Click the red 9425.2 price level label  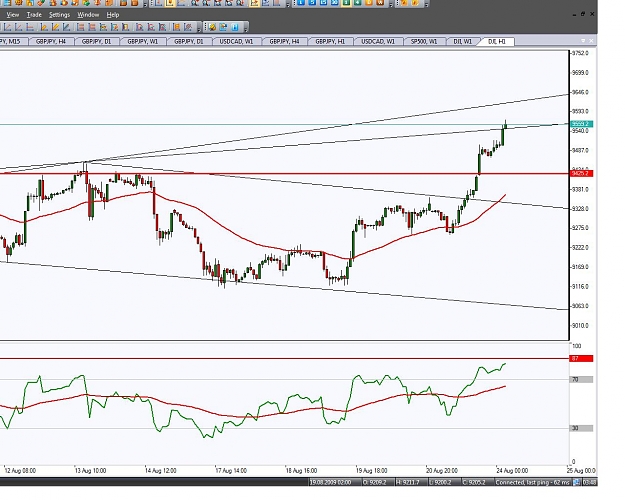tap(582, 173)
